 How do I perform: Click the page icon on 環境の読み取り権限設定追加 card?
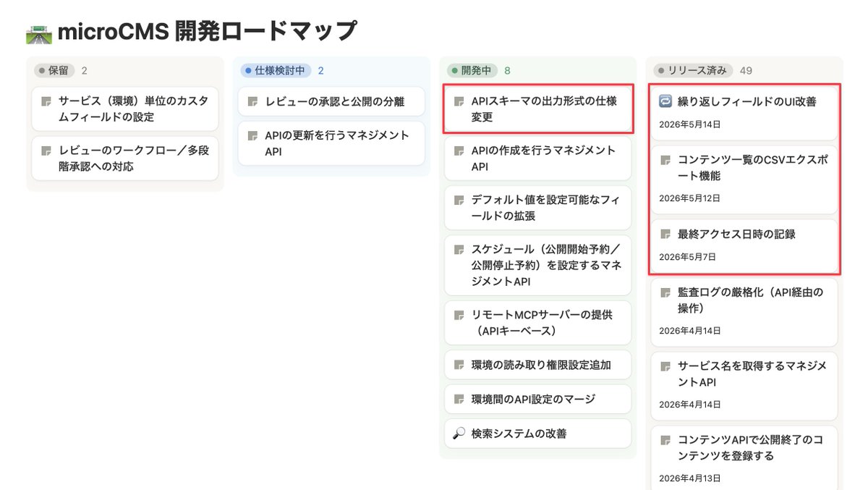pyautogui.click(x=459, y=365)
